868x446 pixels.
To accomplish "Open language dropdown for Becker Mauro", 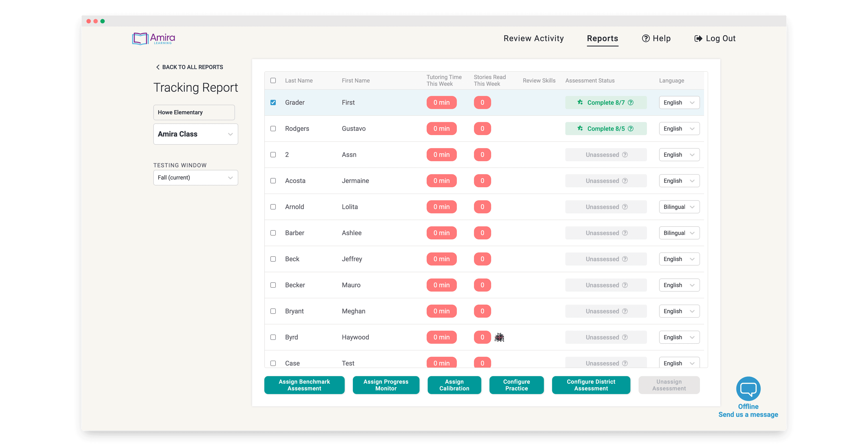I will pos(679,285).
